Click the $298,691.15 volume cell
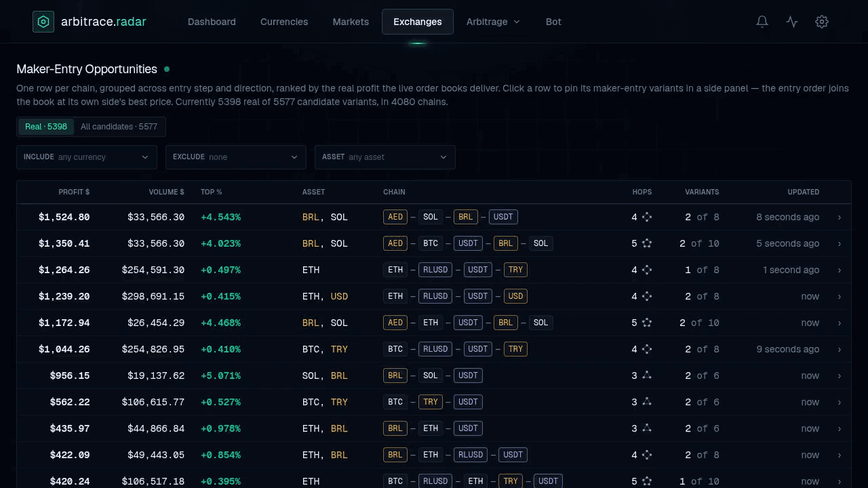 (153, 296)
